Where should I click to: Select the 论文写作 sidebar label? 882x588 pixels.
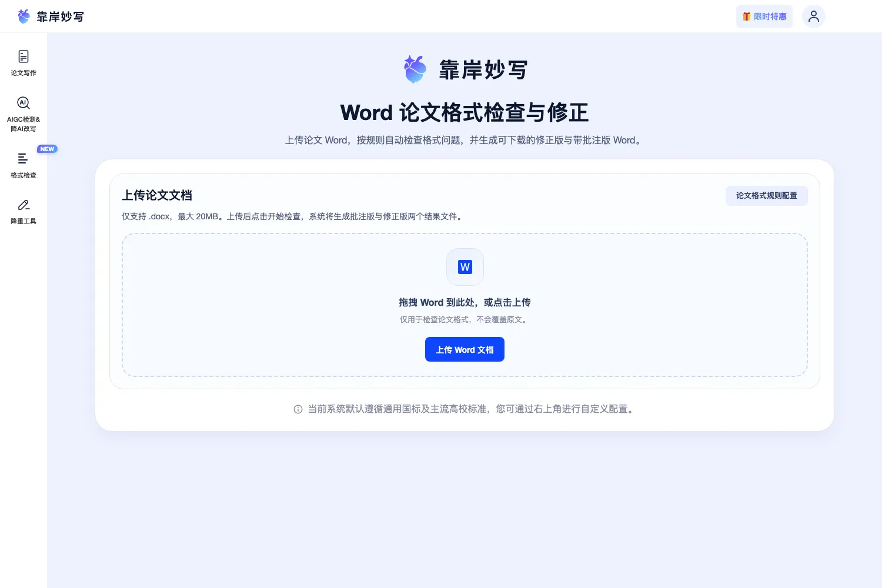[24, 73]
